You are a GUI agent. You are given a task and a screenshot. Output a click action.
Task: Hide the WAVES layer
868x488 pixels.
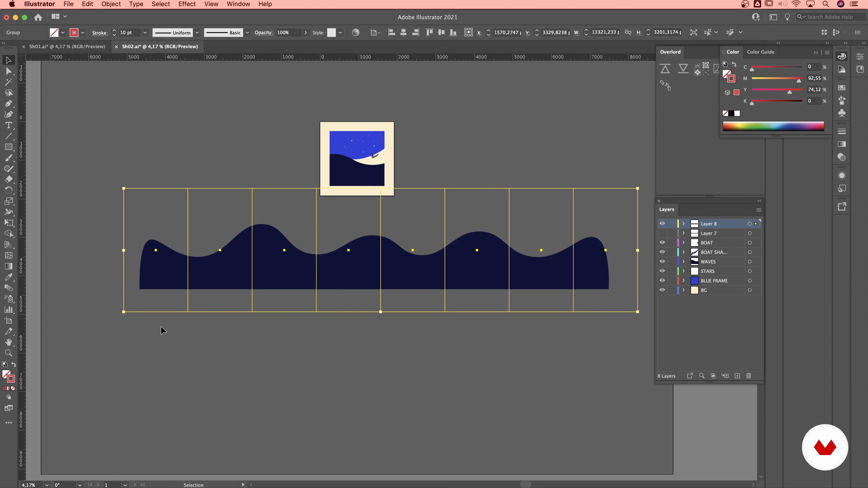click(662, 261)
